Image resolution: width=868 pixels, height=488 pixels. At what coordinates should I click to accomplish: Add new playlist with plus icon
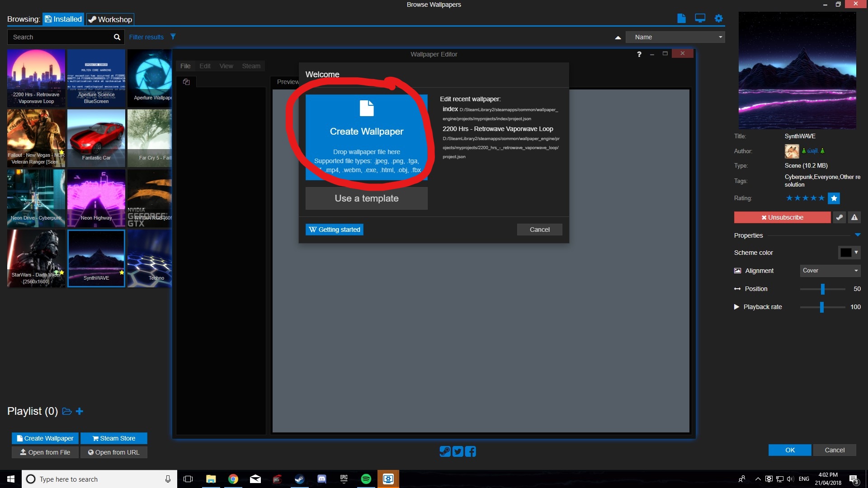point(80,411)
